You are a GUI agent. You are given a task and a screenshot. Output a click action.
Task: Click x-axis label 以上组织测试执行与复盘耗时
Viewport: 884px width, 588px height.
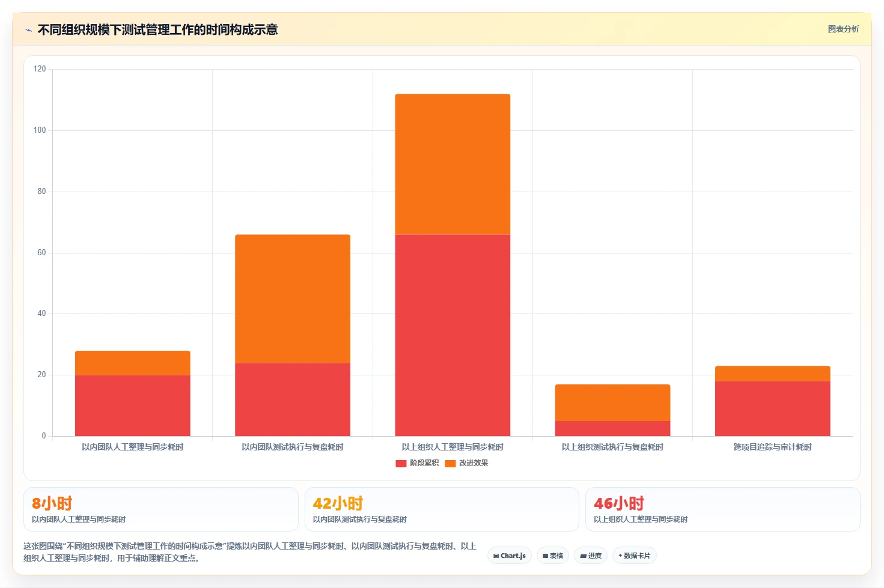[612, 447]
